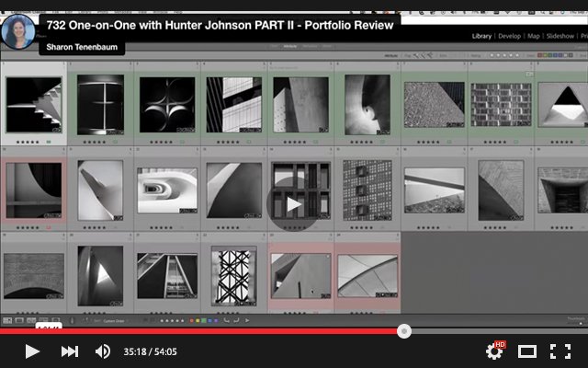The height and width of the screenshot is (368, 588).
Task: Apply yellow color label in bottom toolbar
Action: (x=198, y=321)
